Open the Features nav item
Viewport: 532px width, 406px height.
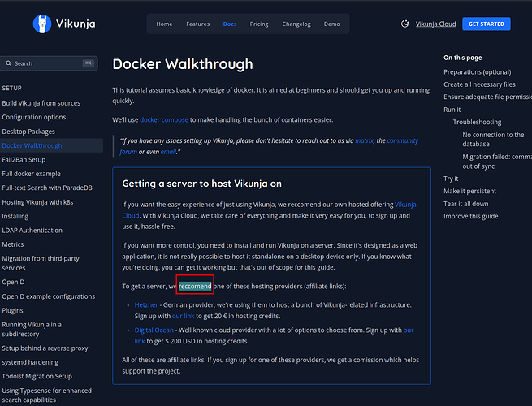coord(197,24)
